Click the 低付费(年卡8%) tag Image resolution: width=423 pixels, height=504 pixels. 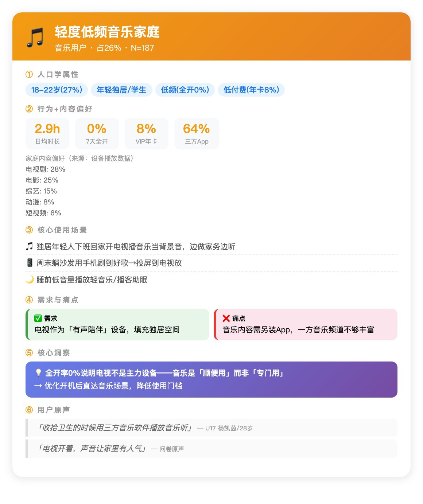point(251,90)
